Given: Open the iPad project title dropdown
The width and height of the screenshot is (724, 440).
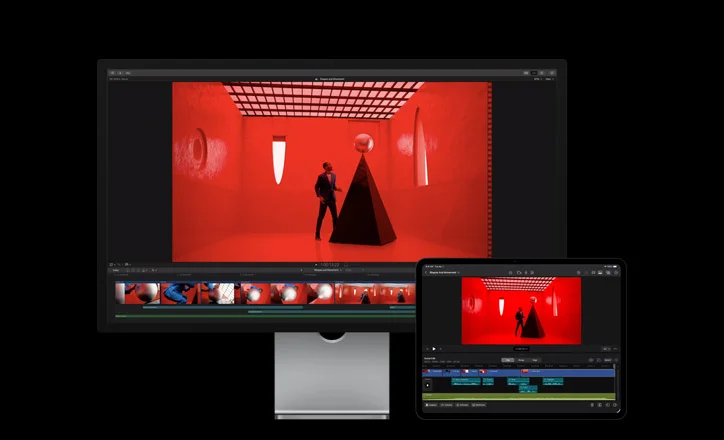Looking at the screenshot, I should [445, 272].
